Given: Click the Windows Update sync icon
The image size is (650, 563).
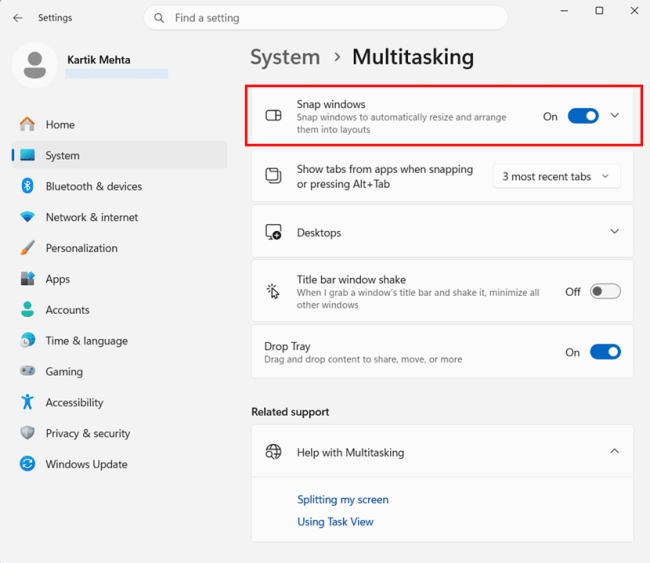Looking at the screenshot, I should pyautogui.click(x=27, y=464).
